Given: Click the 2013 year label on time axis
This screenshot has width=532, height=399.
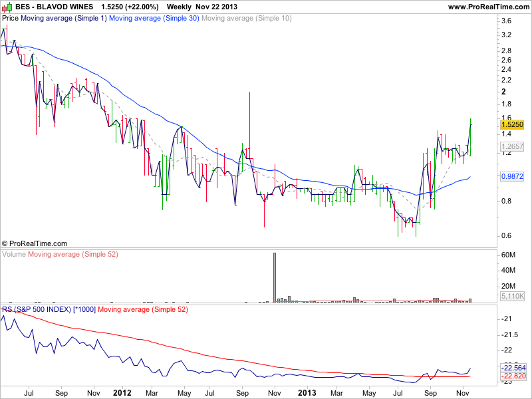Looking at the screenshot, I should (307, 393).
